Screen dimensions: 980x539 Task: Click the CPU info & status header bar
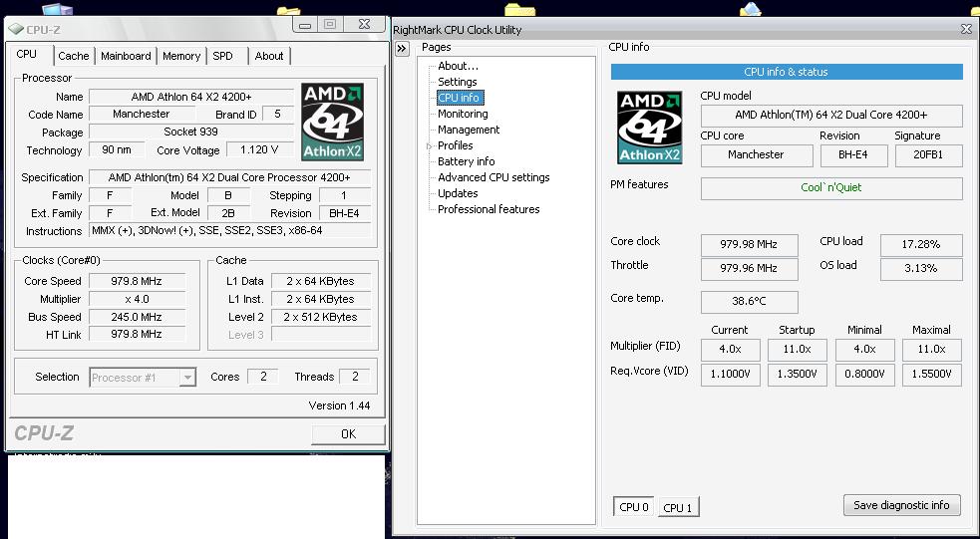coord(787,72)
